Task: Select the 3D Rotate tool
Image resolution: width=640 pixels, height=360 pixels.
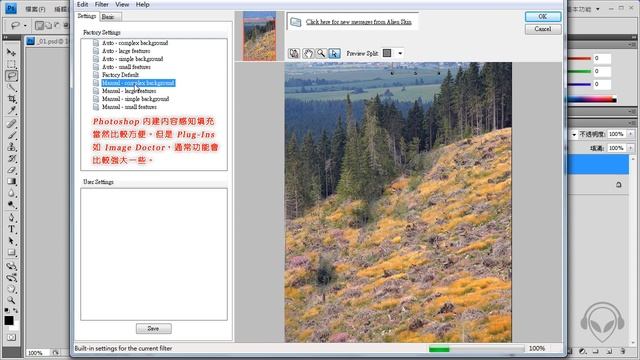Action: point(11,266)
